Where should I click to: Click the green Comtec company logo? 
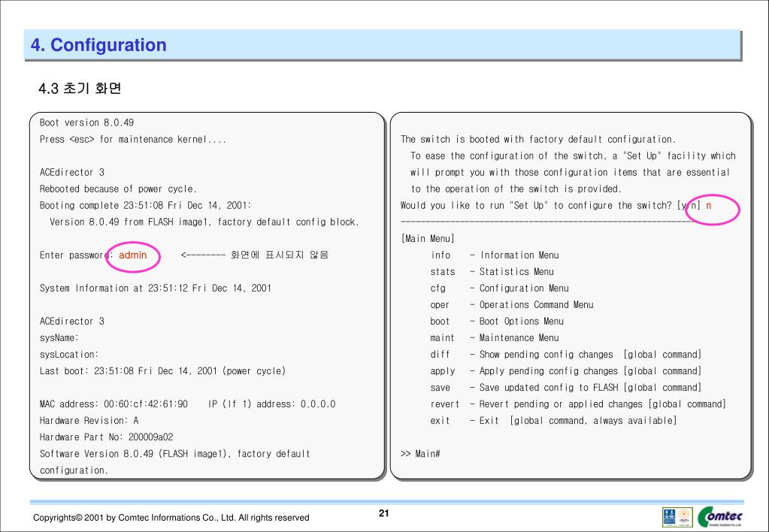720,517
